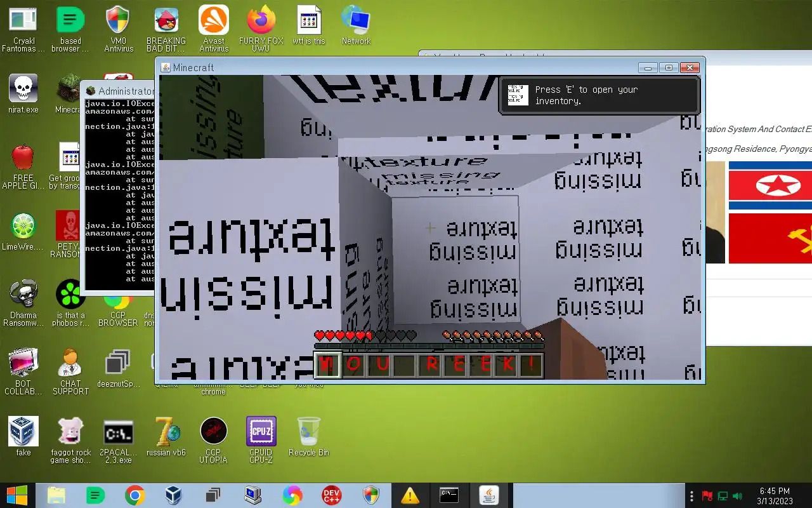
Task: Select the first Minecraft hotbar slot
Action: (327, 365)
